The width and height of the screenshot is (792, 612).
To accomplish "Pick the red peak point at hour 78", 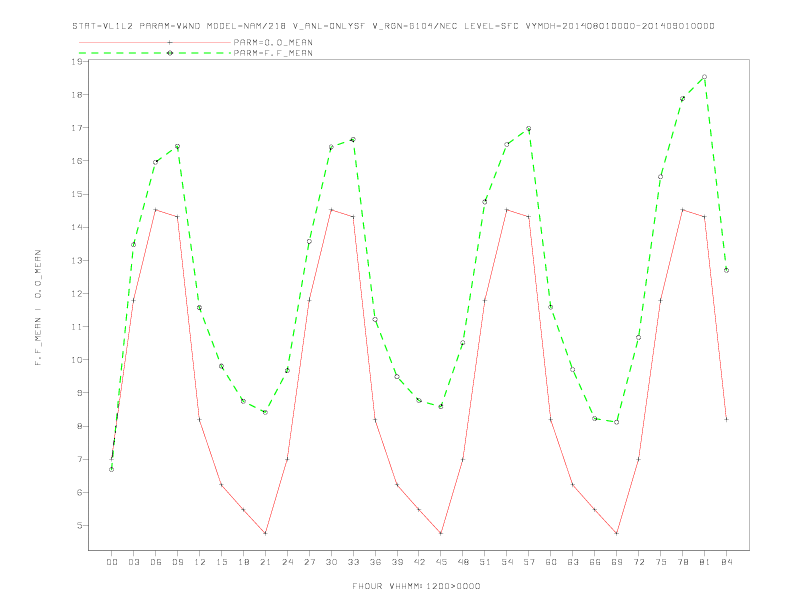I will click(x=682, y=210).
